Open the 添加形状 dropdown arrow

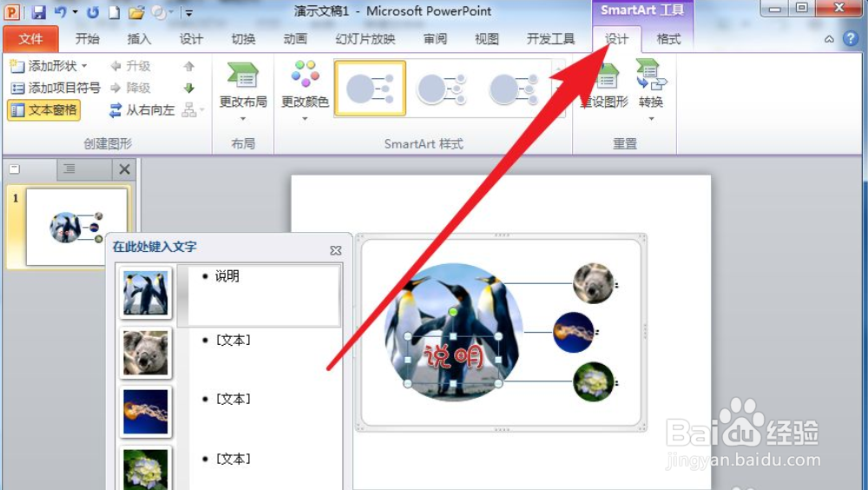84,66
